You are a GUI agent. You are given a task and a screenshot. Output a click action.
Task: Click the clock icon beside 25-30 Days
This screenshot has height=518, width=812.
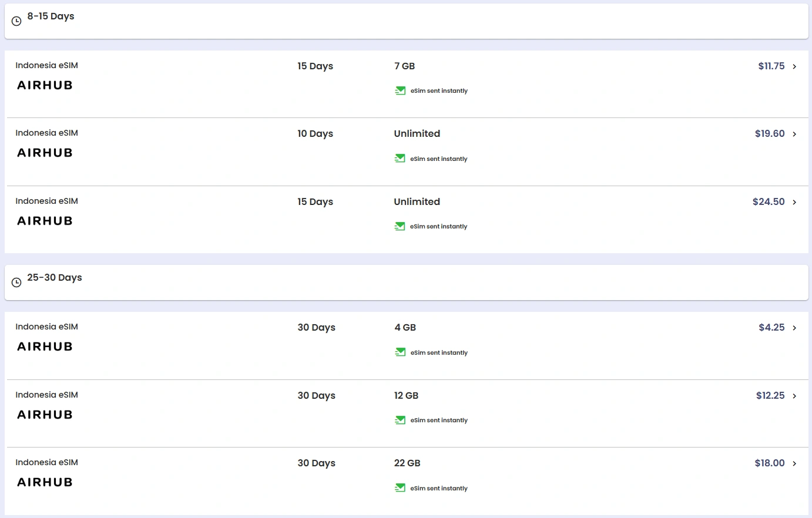click(x=16, y=282)
